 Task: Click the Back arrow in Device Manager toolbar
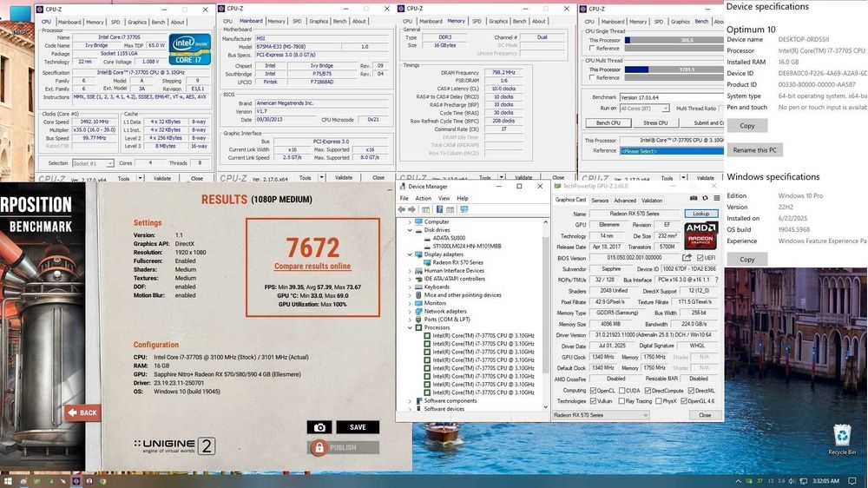401,209
